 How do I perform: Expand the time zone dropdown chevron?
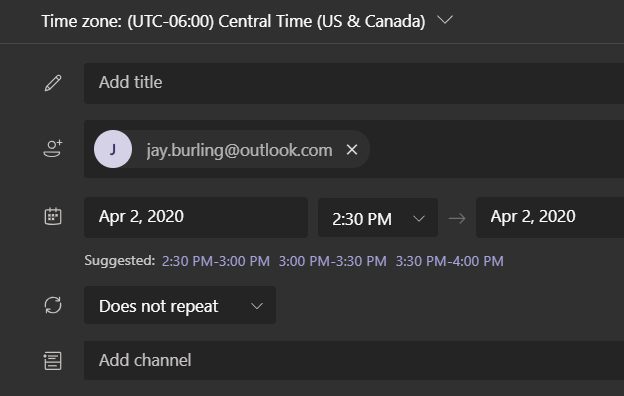[x=445, y=20]
